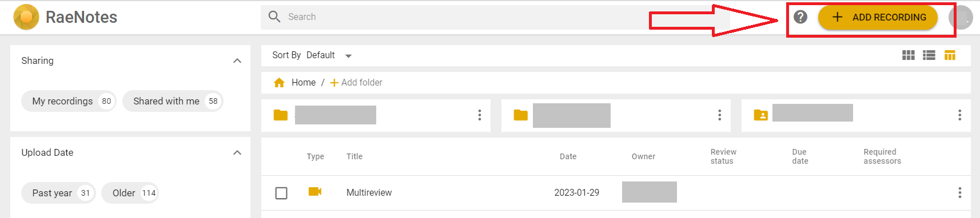Image resolution: width=980 pixels, height=218 pixels.
Task: Switch to grid view layout icon
Action: (x=908, y=55)
